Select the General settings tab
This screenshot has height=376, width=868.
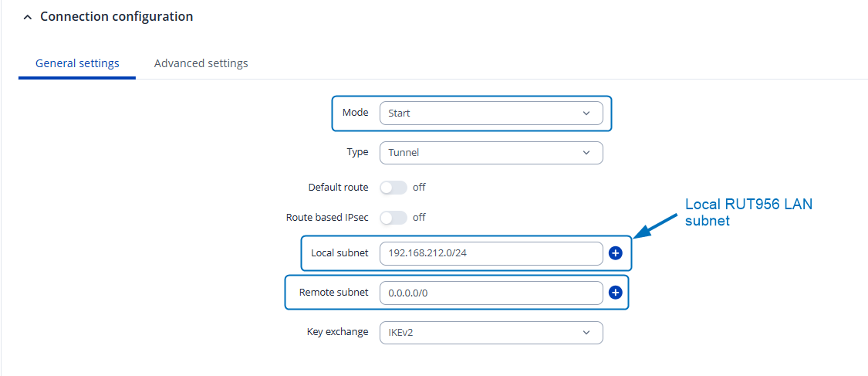77,63
